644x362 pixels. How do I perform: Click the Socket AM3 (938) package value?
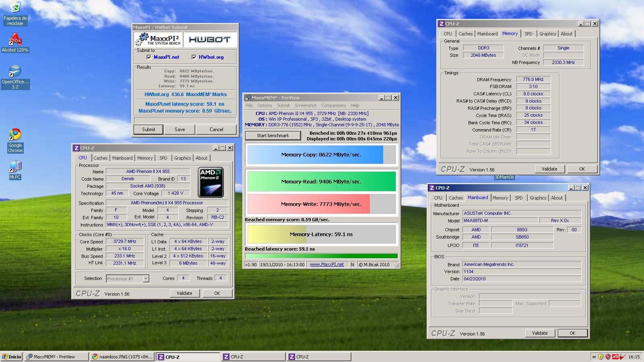pos(148,186)
